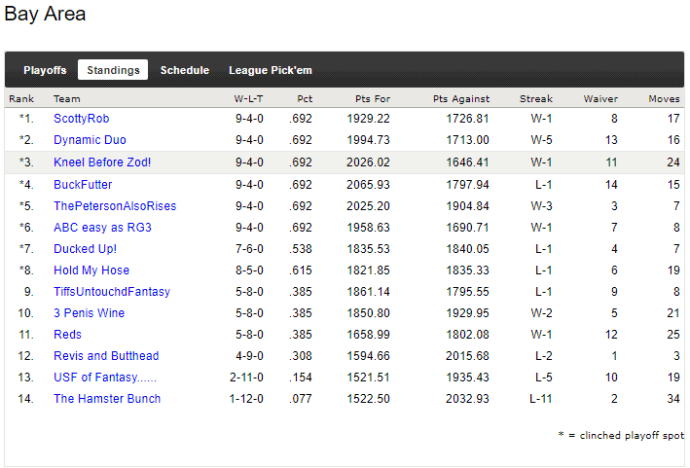Image resolution: width=690 pixels, height=468 pixels.
Task: View The Hamster Bunch team page
Action: [107, 399]
